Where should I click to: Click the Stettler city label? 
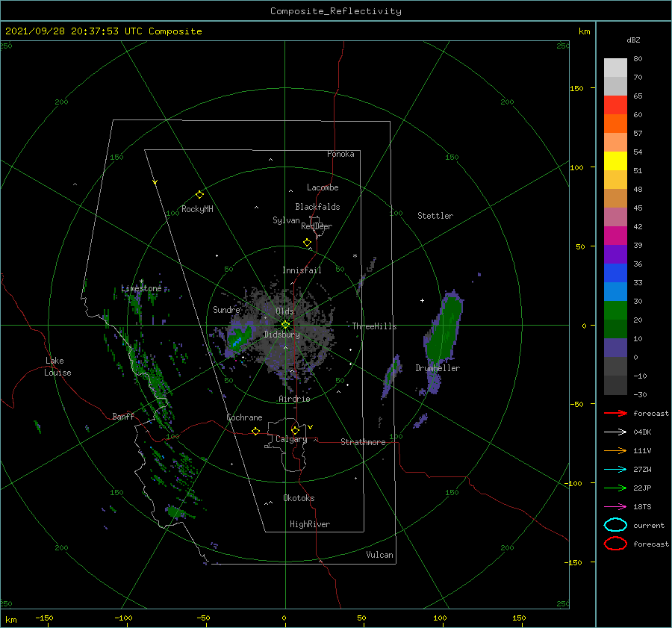[x=435, y=216]
